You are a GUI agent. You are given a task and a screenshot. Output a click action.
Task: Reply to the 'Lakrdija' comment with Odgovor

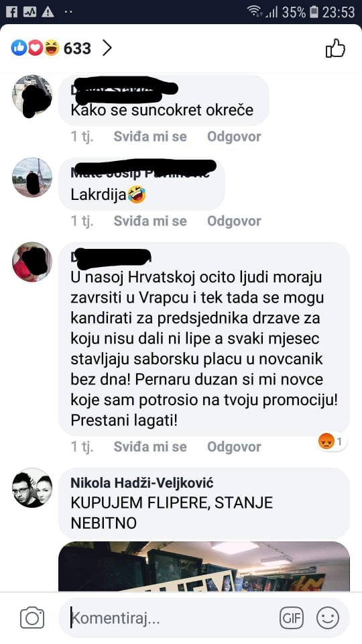coord(234,221)
